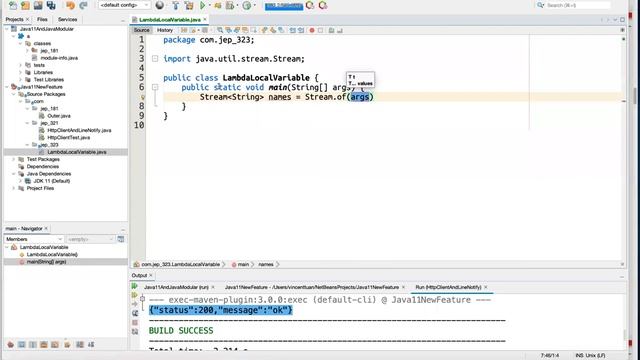Collapse the main method fold on line 6
Viewport: 640px width, 360px height.
155,87
